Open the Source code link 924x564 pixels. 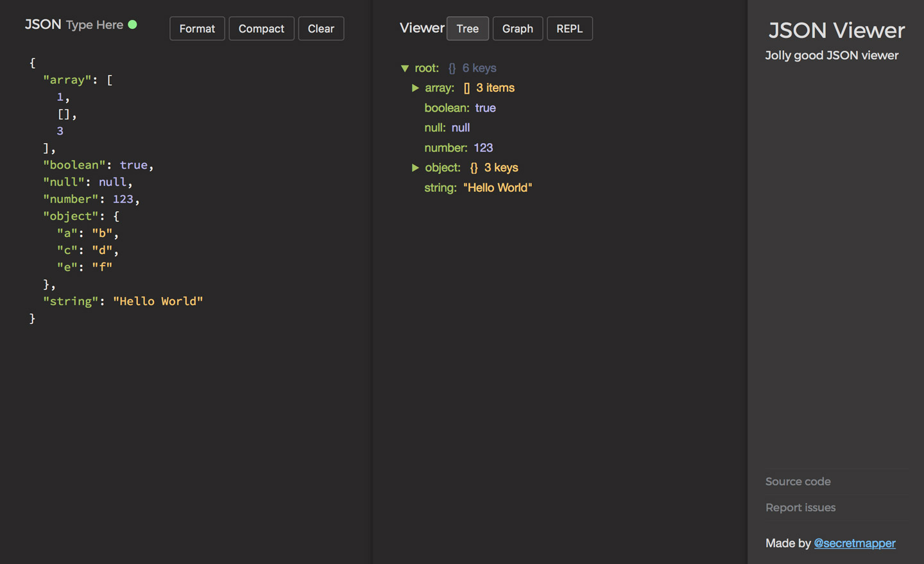[x=798, y=481]
